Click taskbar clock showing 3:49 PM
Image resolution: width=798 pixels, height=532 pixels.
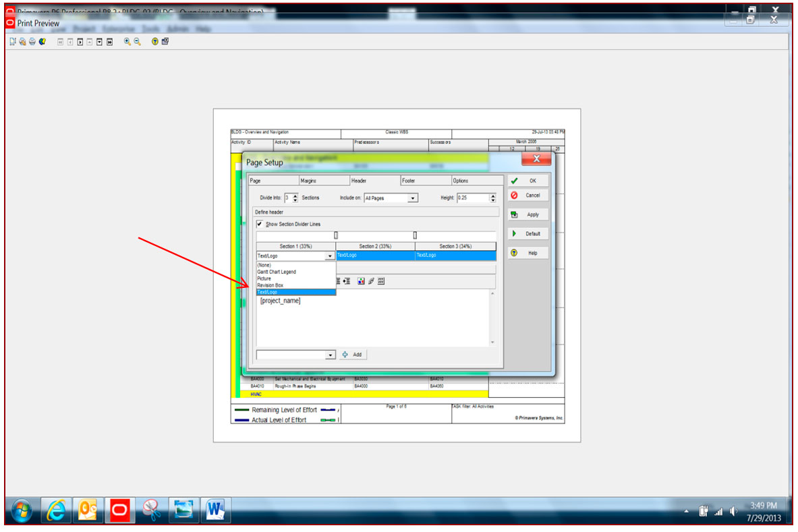(764, 506)
